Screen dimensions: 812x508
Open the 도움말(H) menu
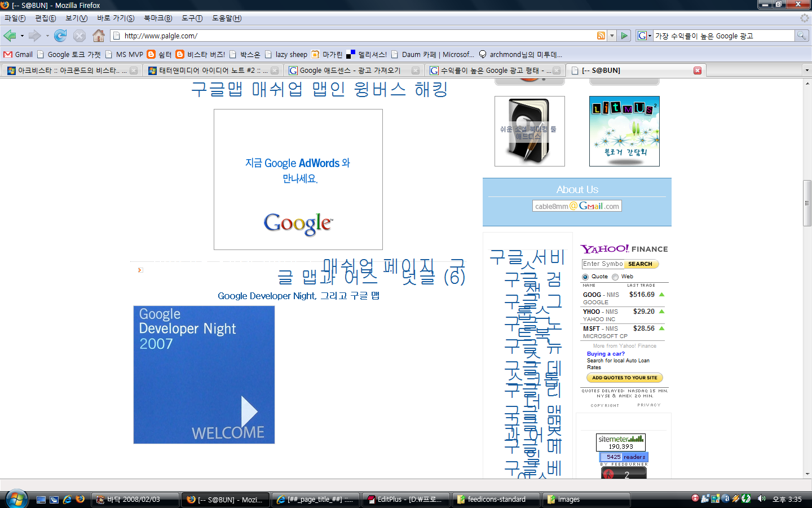pos(227,18)
